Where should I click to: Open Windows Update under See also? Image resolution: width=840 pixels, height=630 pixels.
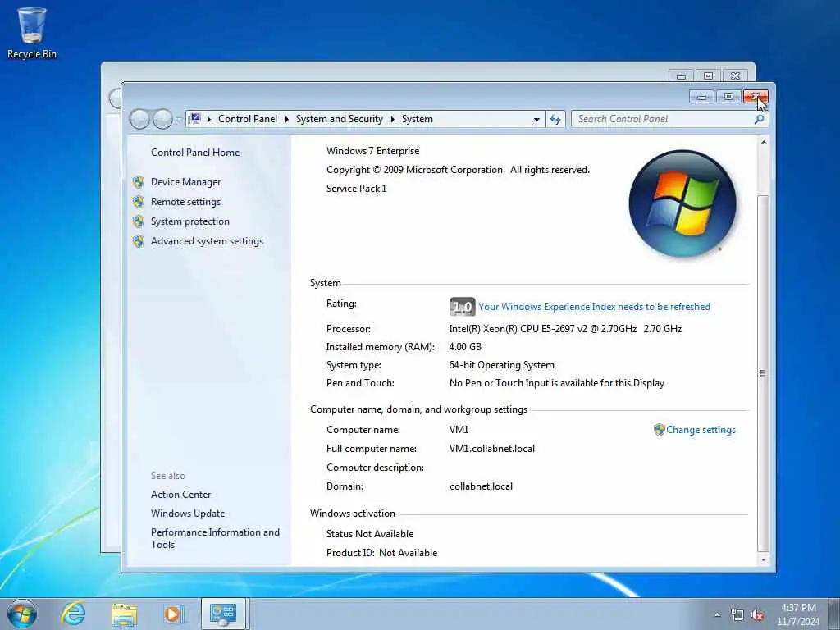(188, 514)
